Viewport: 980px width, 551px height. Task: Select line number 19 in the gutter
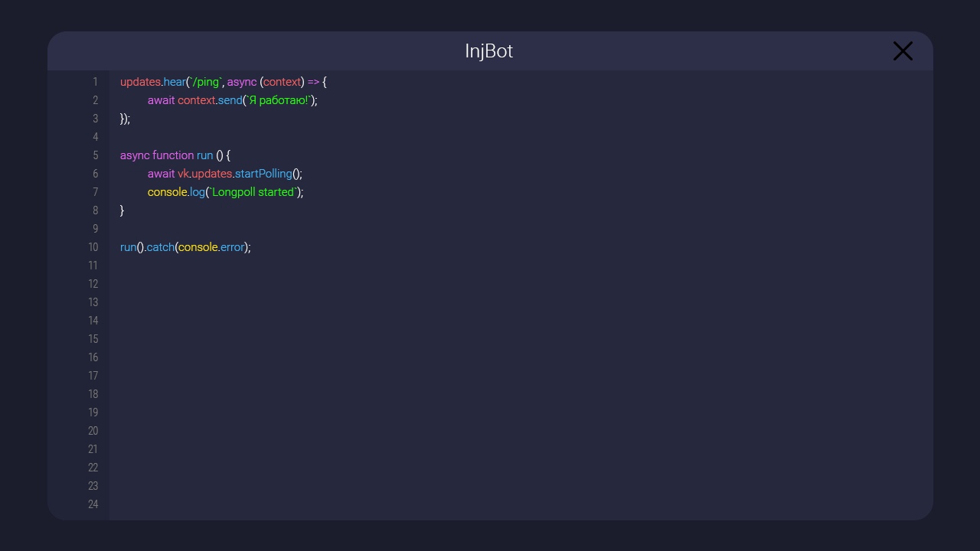(x=93, y=412)
